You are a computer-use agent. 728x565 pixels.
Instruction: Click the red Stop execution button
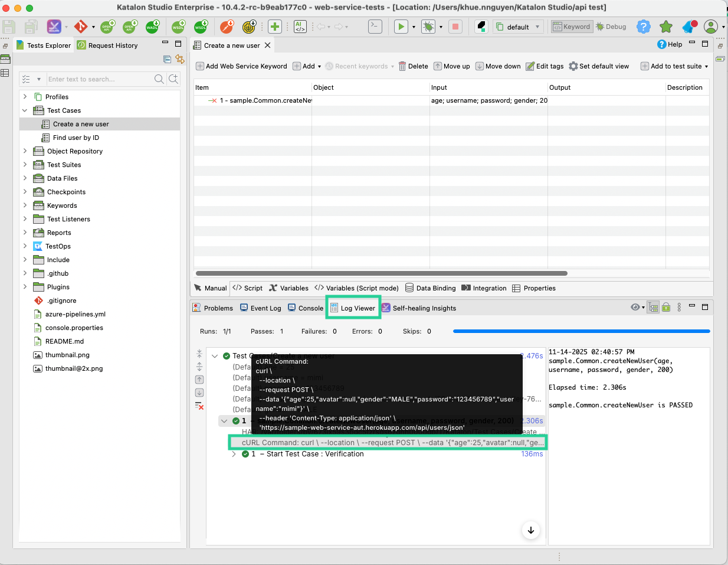[455, 27]
